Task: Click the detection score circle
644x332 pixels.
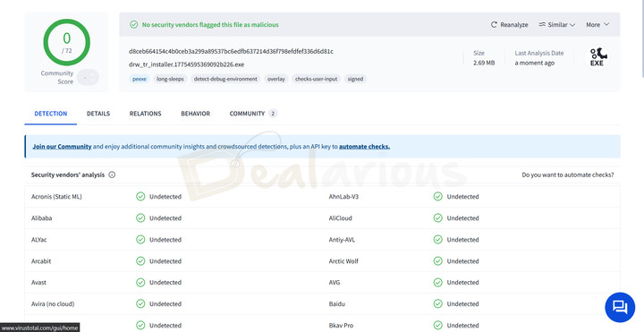Action: click(66, 42)
